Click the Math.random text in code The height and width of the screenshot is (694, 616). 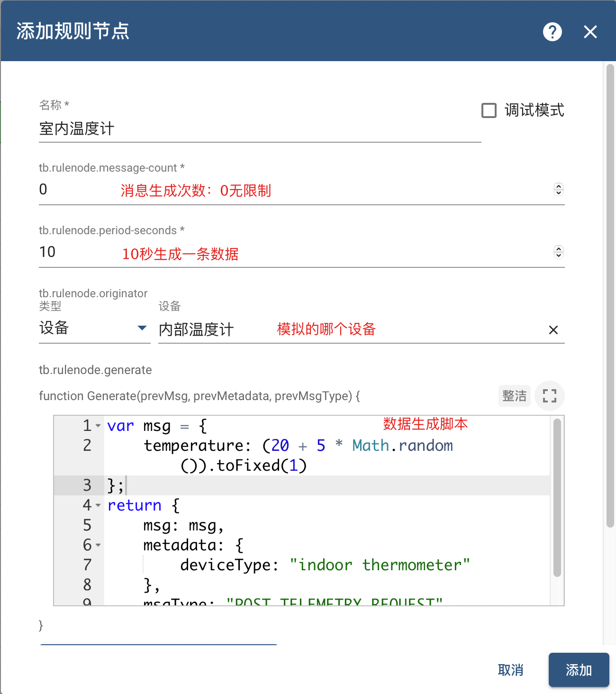click(x=402, y=446)
